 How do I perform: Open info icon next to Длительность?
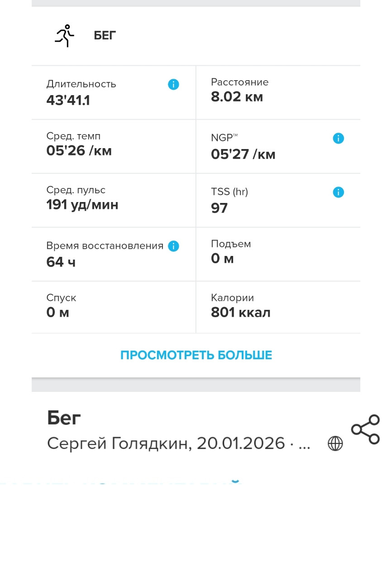[173, 84]
